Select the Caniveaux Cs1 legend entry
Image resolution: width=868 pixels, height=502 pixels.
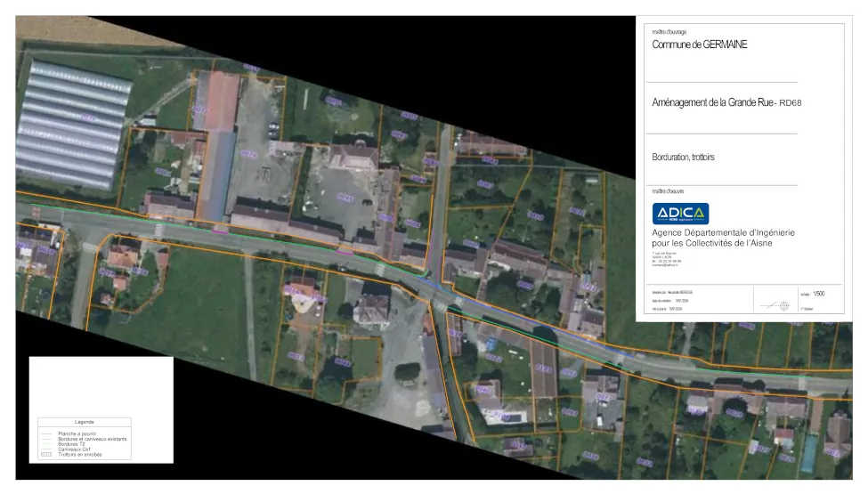tap(74, 449)
